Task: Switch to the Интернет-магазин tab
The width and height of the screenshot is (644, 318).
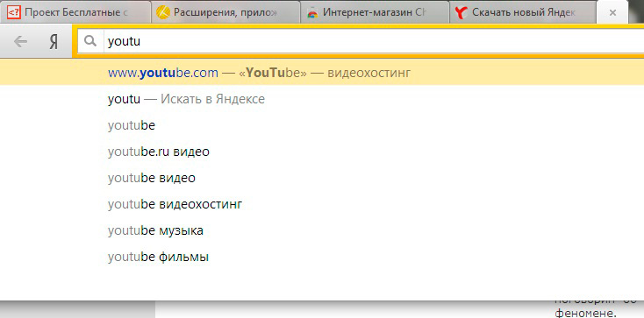Action: pos(375,12)
